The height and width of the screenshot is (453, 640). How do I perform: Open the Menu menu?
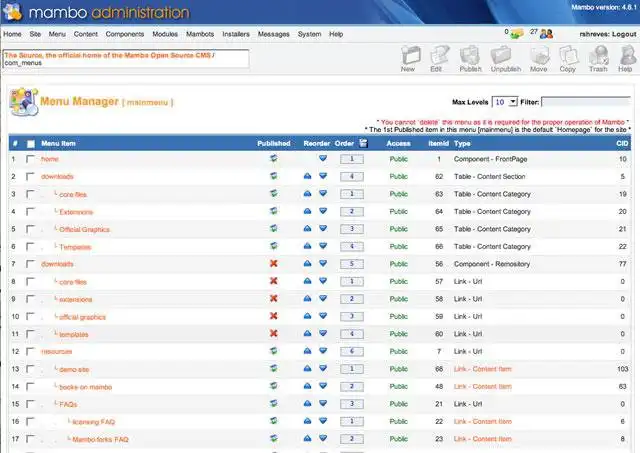point(57,34)
